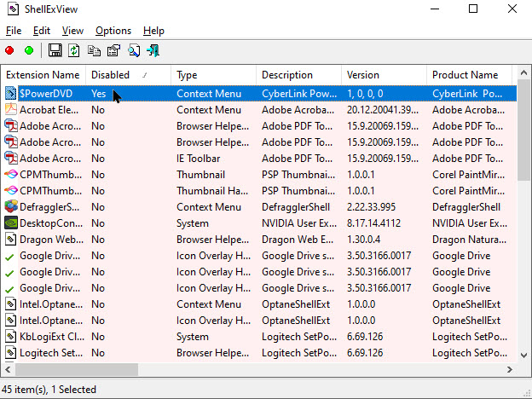This screenshot has height=399, width=532.
Task: Click the horizontal scrollbar left arrow
Action: pyautogui.click(x=9, y=369)
